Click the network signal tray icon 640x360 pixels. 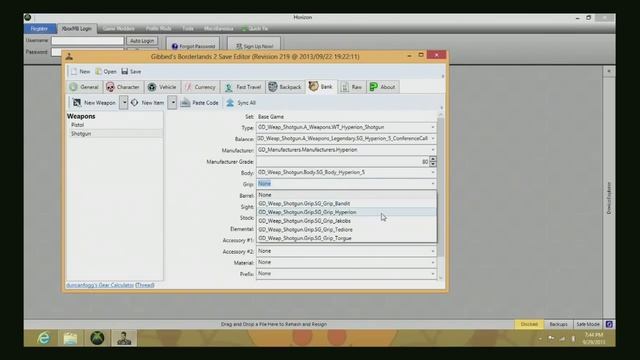coord(562,339)
